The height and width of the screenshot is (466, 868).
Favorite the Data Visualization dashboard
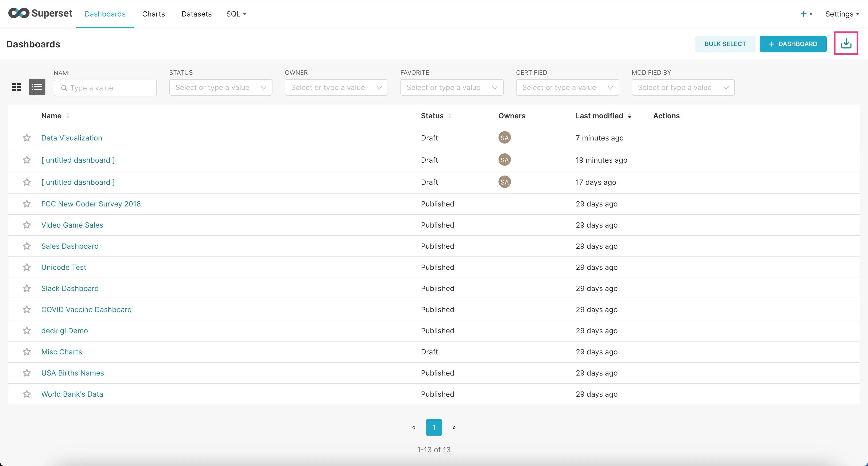click(x=26, y=138)
